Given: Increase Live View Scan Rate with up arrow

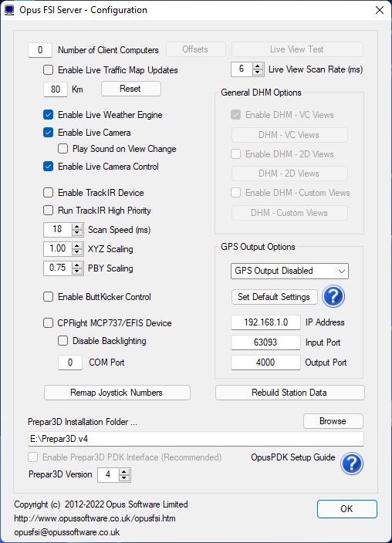Looking at the screenshot, I should pyautogui.click(x=257, y=66).
